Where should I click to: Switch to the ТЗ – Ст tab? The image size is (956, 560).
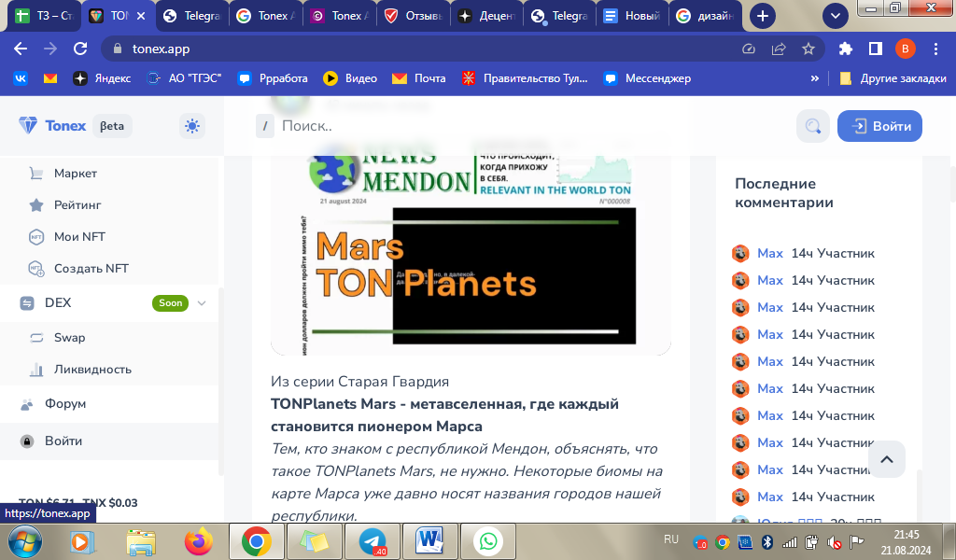coord(44,16)
